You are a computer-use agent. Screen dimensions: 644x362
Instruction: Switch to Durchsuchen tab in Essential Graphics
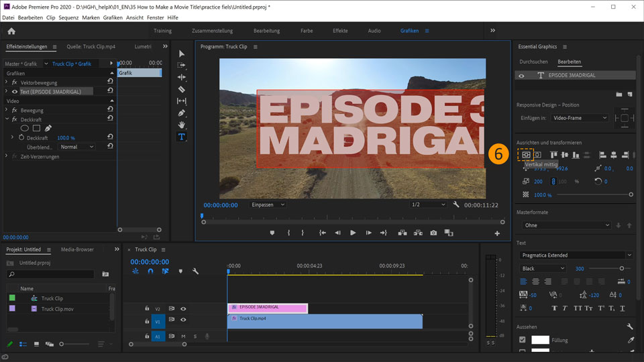pyautogui.click(x=533, y=62)
